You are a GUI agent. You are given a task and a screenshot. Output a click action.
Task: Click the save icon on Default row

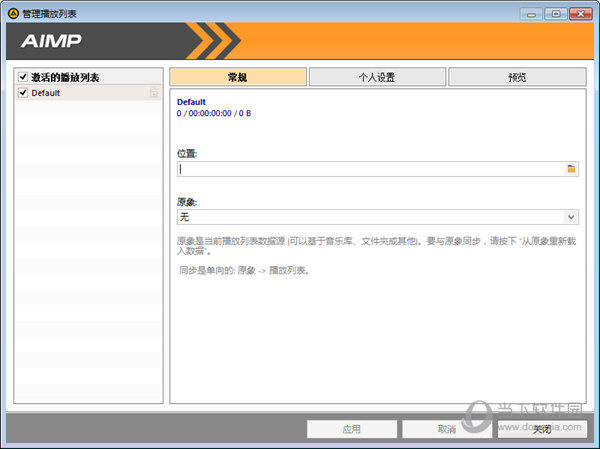(153, 93)
